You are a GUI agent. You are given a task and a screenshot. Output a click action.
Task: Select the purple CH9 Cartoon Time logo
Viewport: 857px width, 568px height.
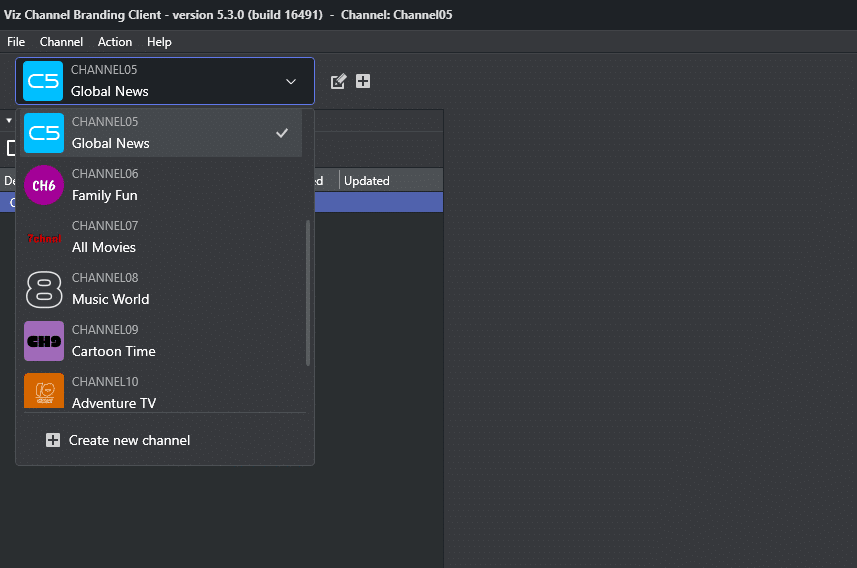pos(44,341)
